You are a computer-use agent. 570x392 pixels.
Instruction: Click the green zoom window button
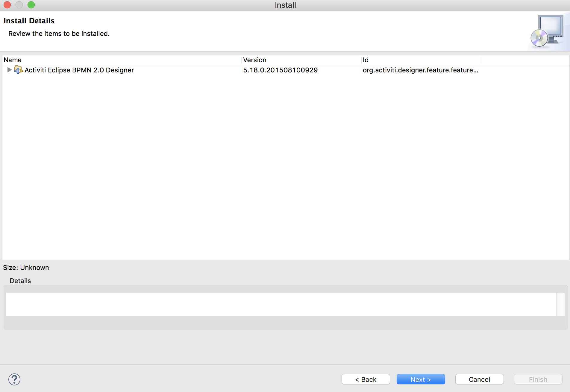click(x=31, y=5)
